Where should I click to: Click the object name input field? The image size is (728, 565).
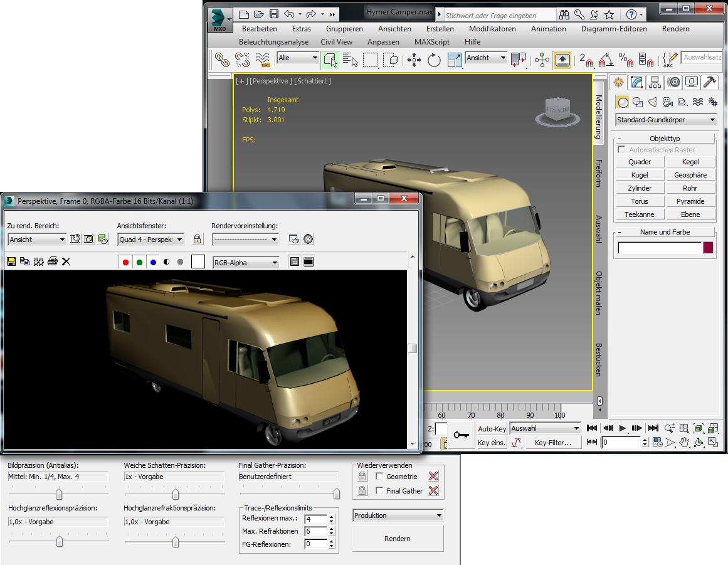[659, 248]
